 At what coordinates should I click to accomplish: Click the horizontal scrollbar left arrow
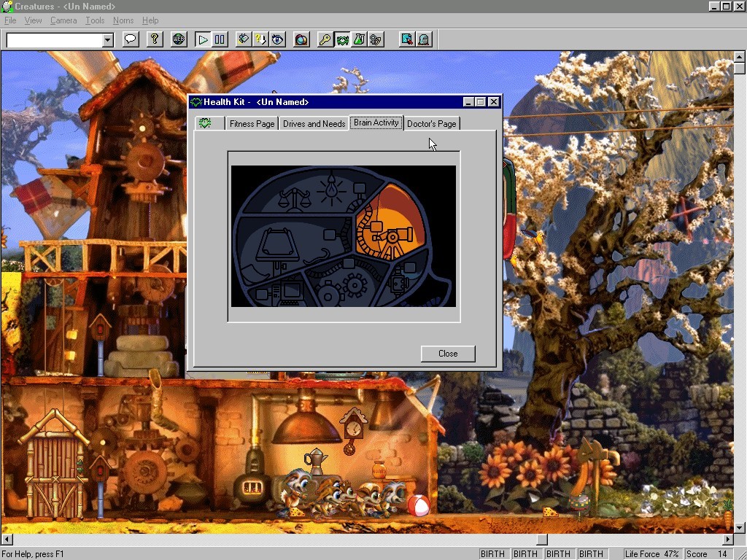click(7, 540)
